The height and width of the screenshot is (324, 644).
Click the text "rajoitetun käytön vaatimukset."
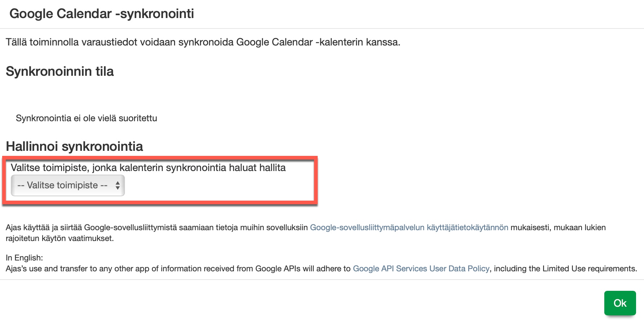60,238
